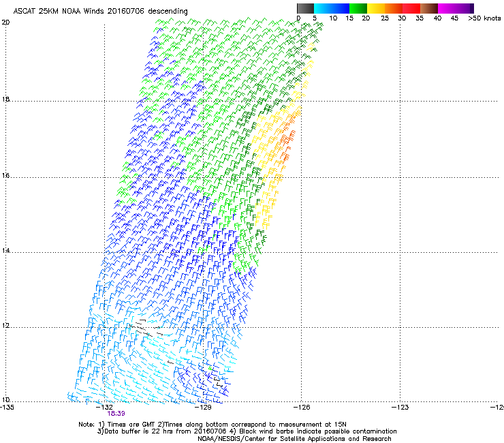Click longitude axis label '-135'
Screen dimensions: 504x443
click(x=7, y=407)
